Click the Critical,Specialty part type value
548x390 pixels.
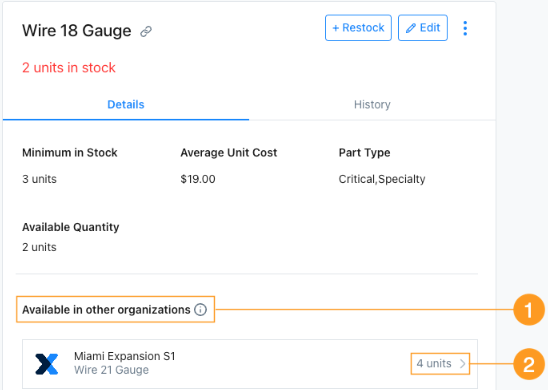tap(382, 179)
